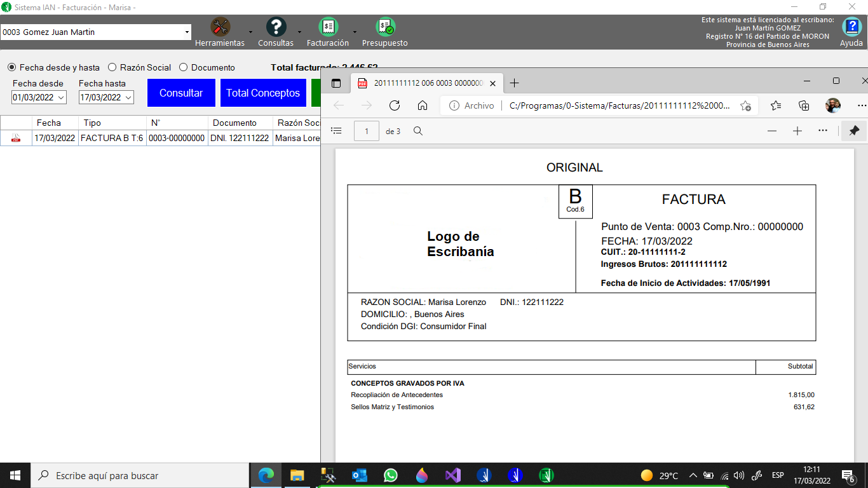Pin the PDF toolbar
Viewport: 868px width, 488px height.
854,131
